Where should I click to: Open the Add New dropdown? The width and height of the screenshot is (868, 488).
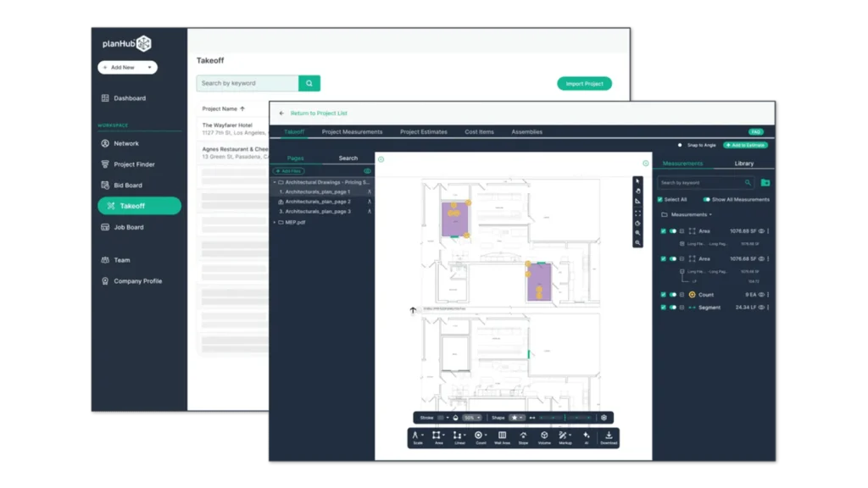127,68
